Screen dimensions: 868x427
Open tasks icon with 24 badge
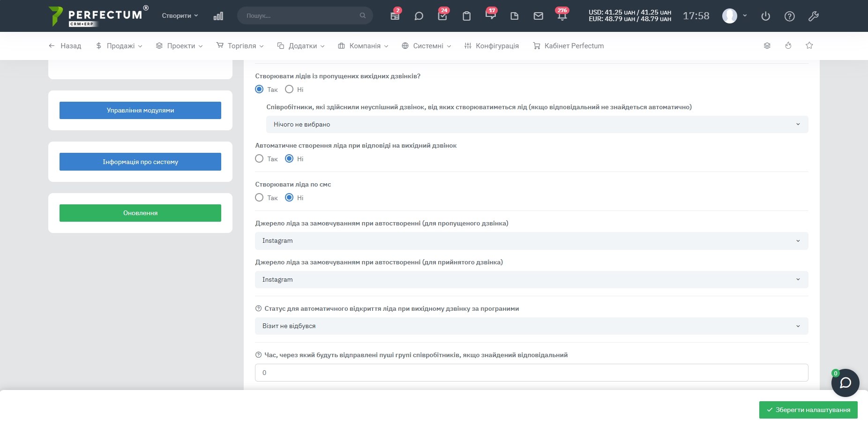[442, 16]
